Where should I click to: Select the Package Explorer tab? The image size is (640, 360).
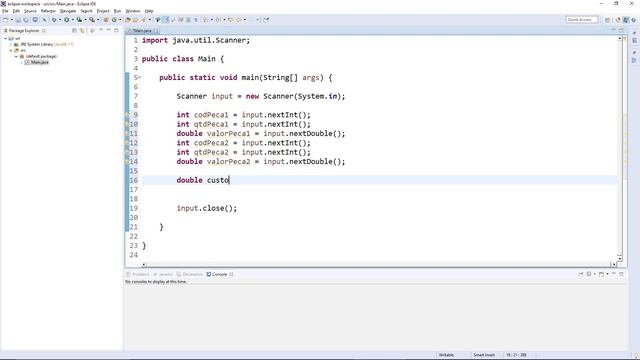click(24, 31)
